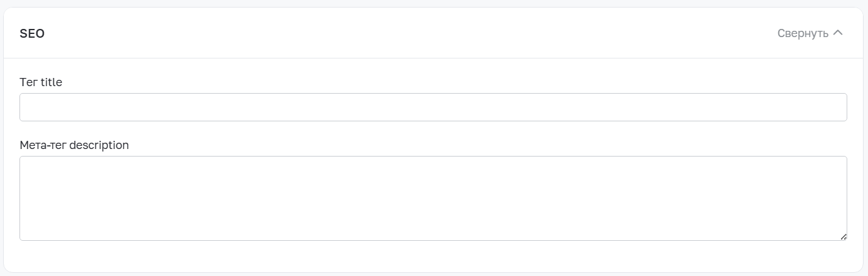Click the collapse caret at header right
This screenshot has width=868, height=276.
[x=837, y=33]
